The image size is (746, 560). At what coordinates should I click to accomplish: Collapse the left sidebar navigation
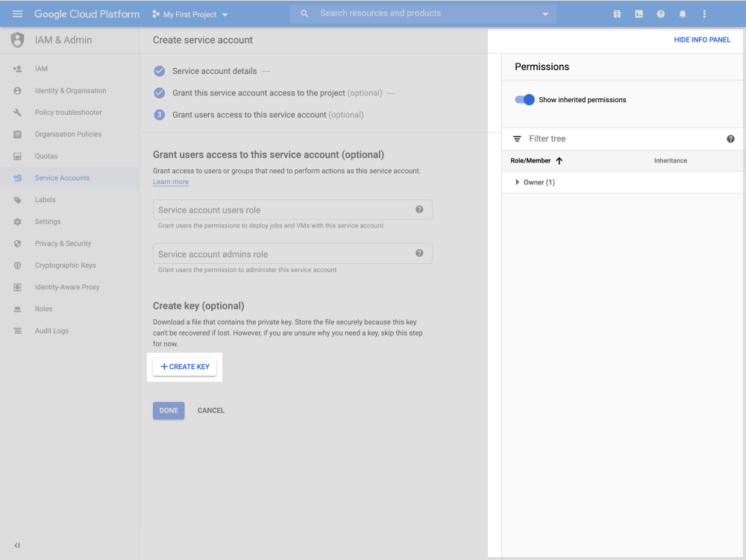point(17,545)
